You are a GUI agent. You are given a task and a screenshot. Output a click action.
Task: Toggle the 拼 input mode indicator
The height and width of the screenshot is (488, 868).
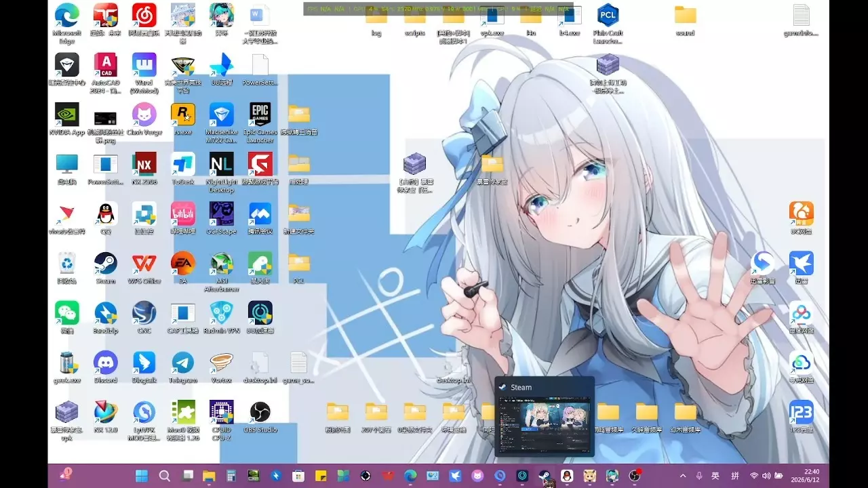(x=735, y=476)
